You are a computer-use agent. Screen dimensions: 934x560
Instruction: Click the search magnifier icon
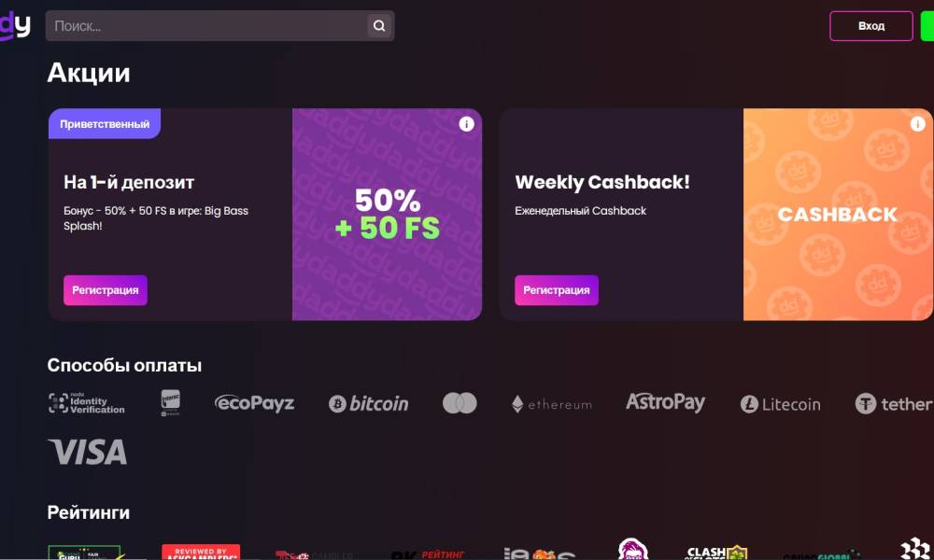coord(379,25)
